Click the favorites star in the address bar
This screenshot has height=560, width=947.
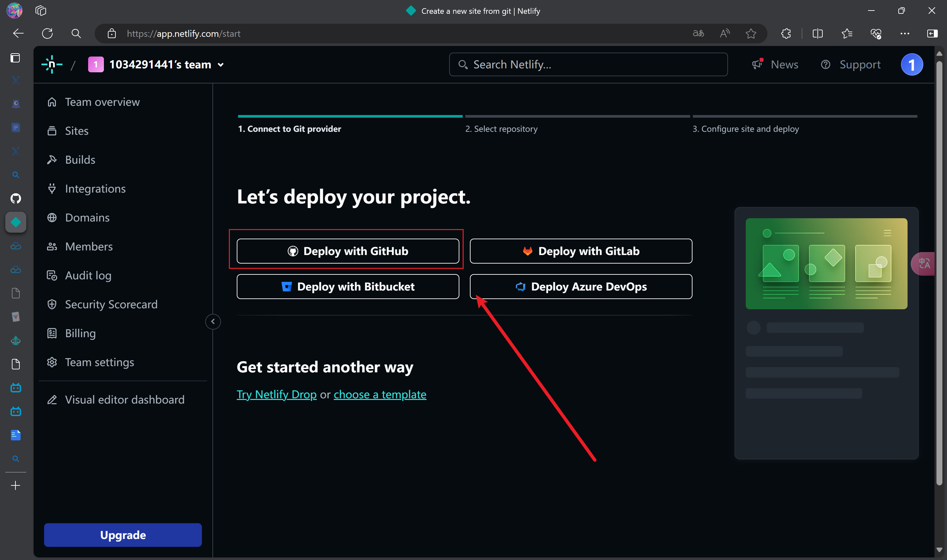[751, 34]
